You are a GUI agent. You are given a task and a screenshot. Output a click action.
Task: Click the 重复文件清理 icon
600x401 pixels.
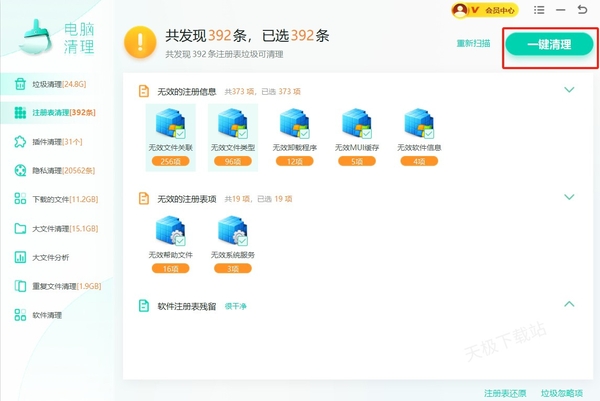(20, 286)
